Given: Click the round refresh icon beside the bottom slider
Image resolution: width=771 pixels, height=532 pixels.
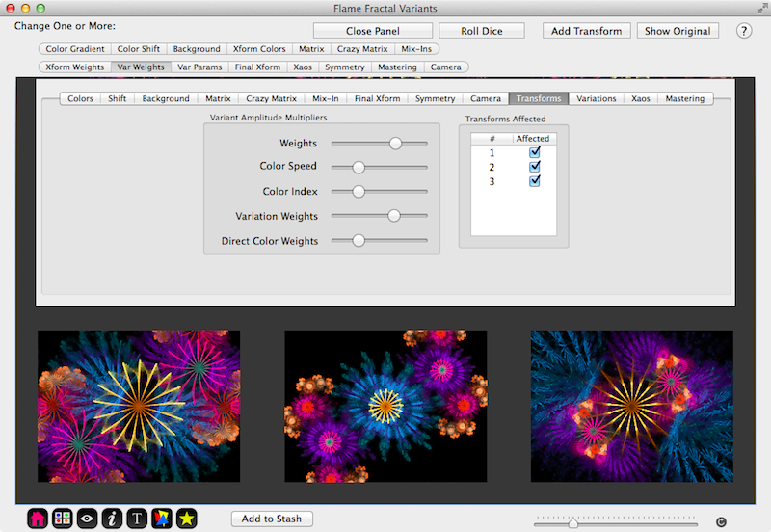Looking at the screenshot, I should click(721, 522).
